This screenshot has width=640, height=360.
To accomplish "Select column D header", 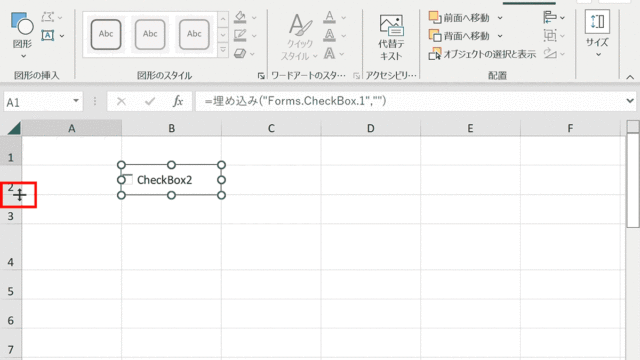I will (x=371, y=128).
